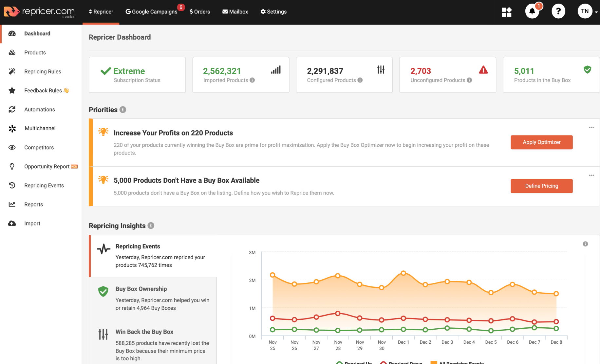Open the help question mark icon
The width and height of the screenshot is (600, 364).
coord(558,11)
